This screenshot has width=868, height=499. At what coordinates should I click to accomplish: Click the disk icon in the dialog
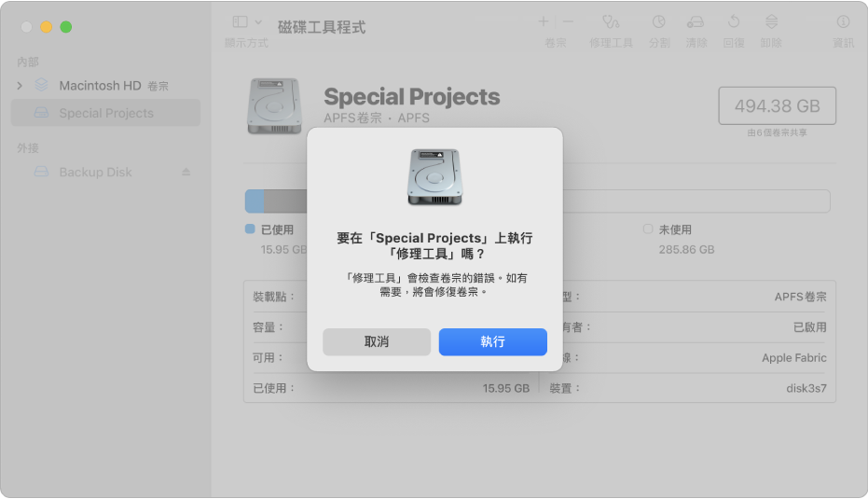pos(434,176)
